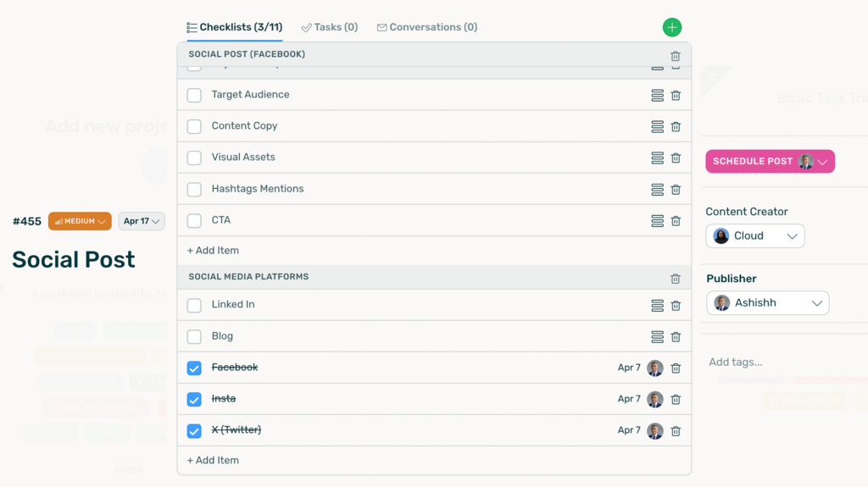Delete the Facebook checklist item
The width and height of the screenshot is (868, 487).
[x=676, y=368]
